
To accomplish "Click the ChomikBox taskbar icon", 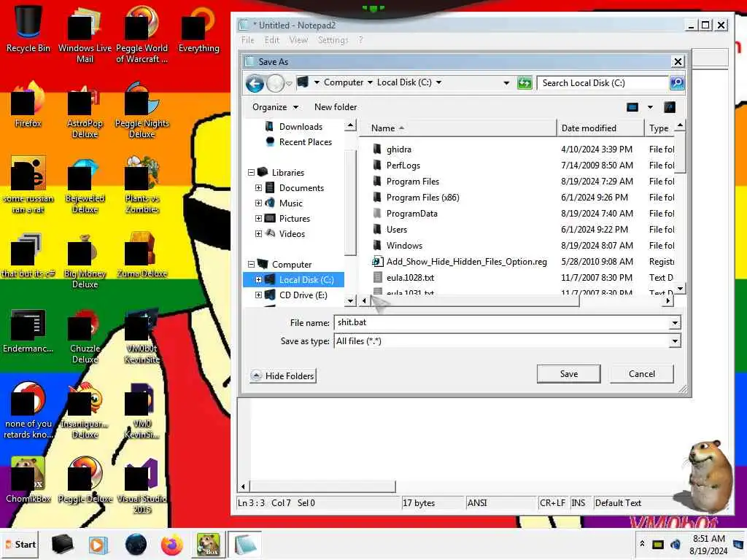I will [x=208, y=544].
